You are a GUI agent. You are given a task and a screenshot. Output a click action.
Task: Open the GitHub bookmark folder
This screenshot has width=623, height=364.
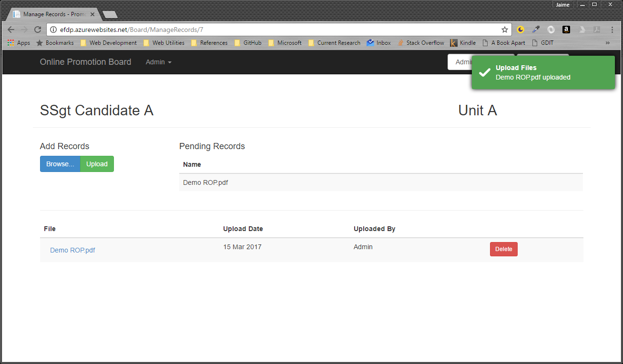coord(248,43)
